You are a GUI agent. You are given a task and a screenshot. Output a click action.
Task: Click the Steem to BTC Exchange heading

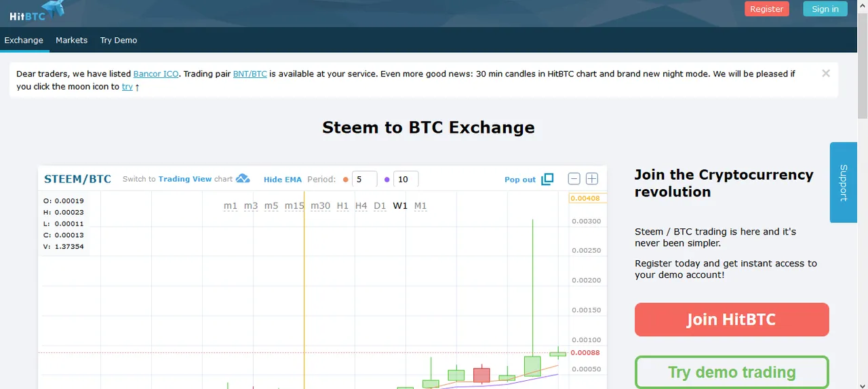(x=429, y=127)
